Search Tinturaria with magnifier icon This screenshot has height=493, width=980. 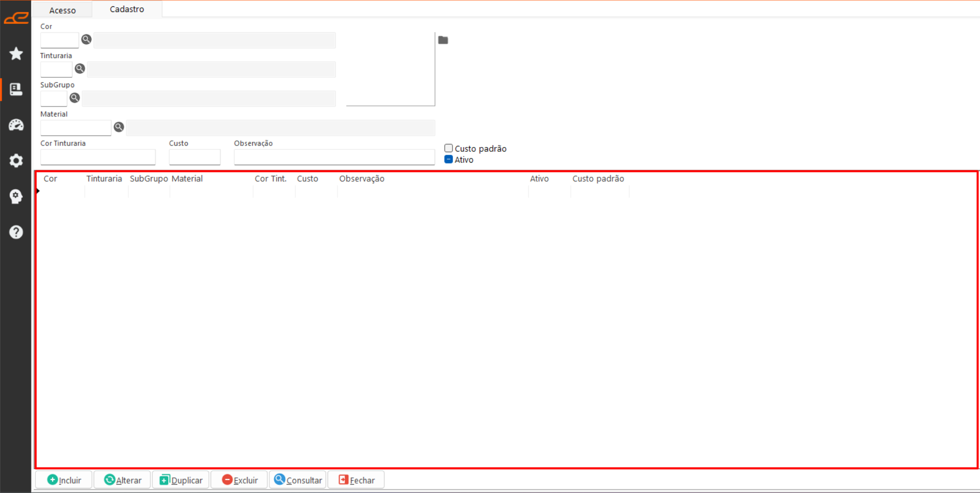tap(80, 69)
